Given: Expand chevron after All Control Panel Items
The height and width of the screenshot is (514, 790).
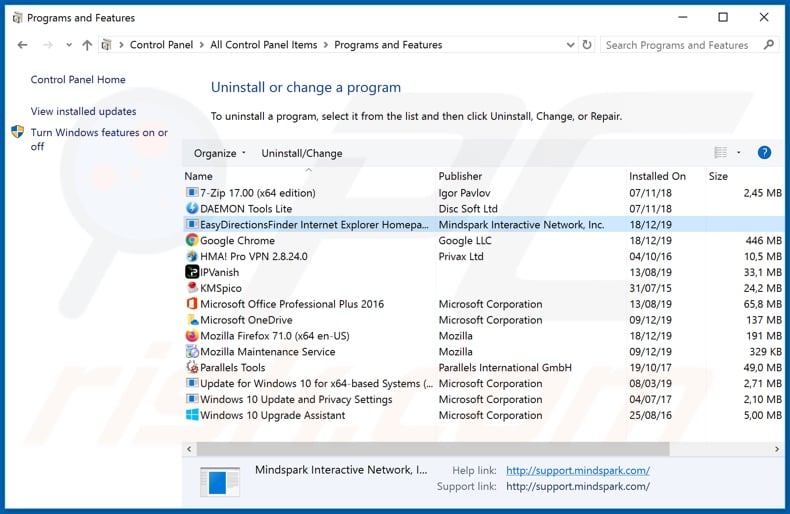Looking at the screenshot, I should click(x=325, y=45).
